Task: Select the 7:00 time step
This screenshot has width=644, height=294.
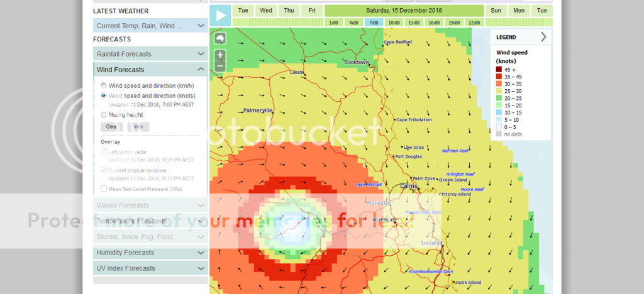Action: (374, 23)
